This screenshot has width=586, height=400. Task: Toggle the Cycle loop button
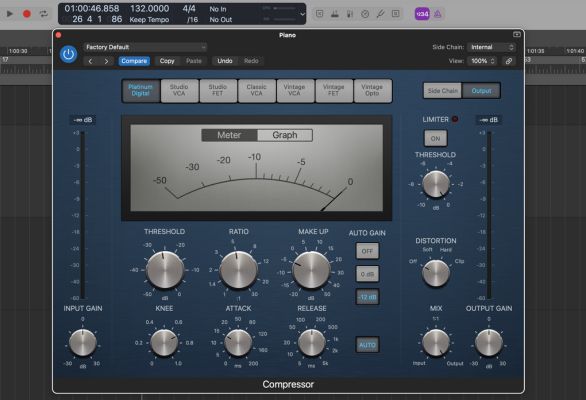[x=44, y=14]
